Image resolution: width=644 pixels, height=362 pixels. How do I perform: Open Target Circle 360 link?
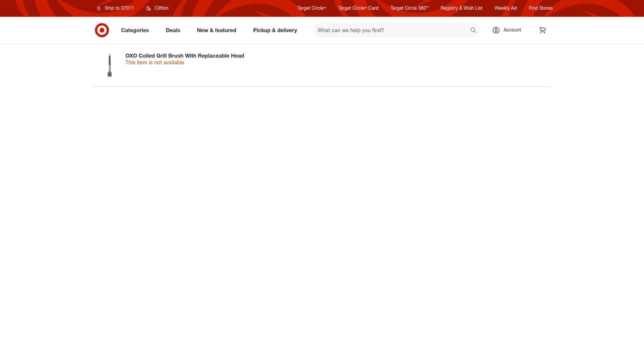tap(409, 8)
